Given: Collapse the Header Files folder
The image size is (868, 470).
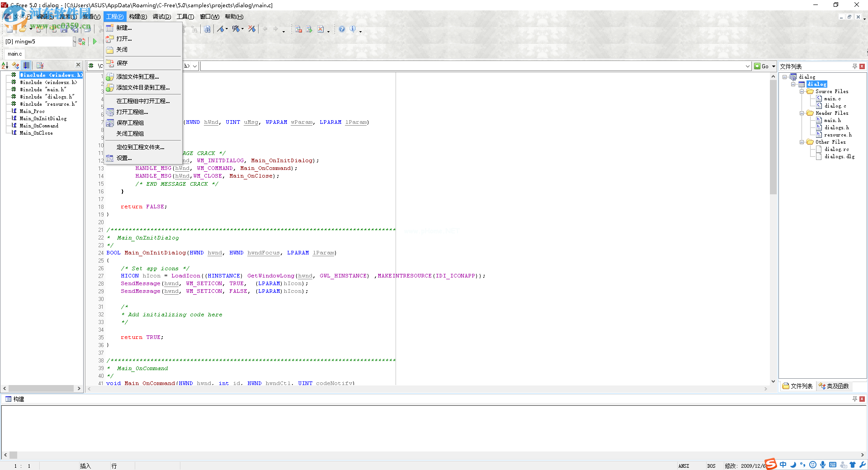Looking at the screenshot, I should 802,113.
